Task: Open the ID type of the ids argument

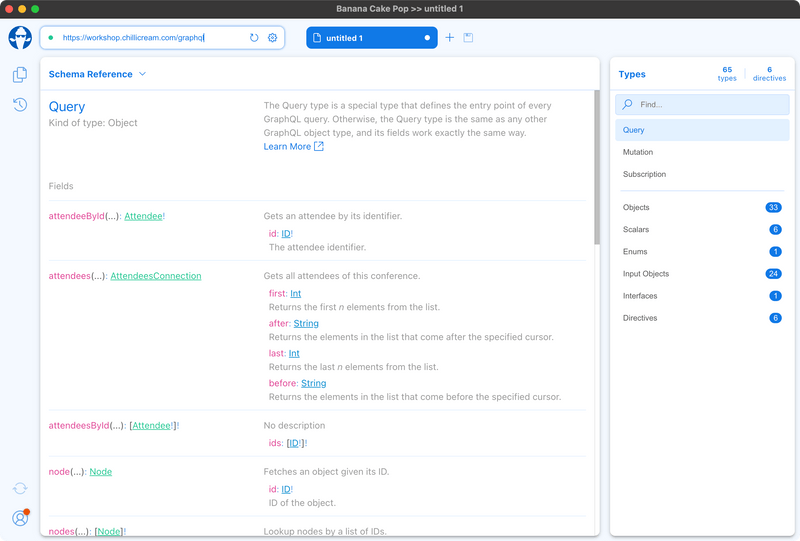Action: pos(294,443)
